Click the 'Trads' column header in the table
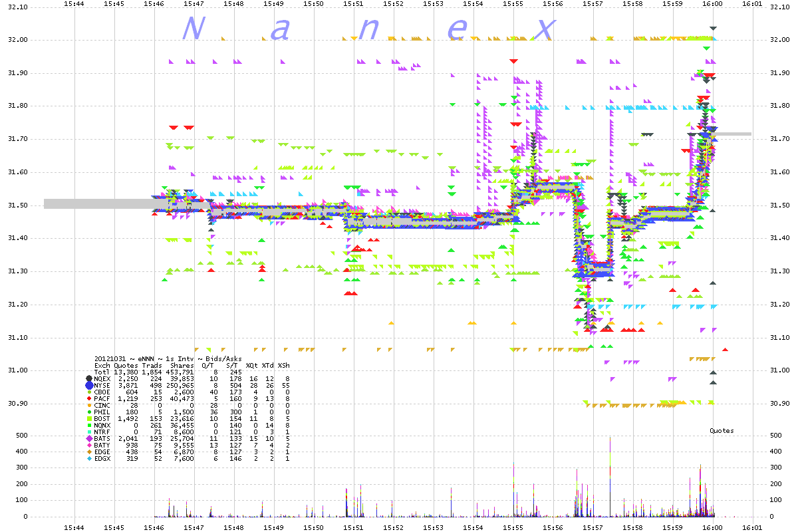The height and width of the screenshot is (532, 798). [x=153, y=365]
